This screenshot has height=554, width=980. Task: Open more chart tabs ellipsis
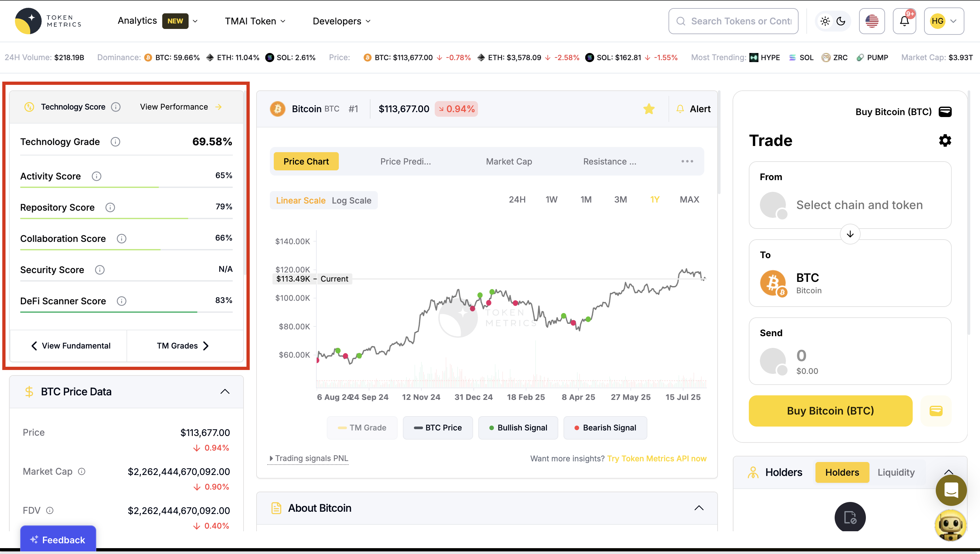pos(687,161)
